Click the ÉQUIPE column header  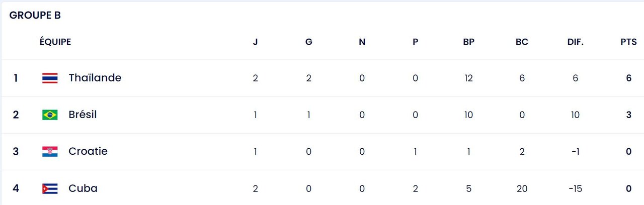tap(55, 42)
